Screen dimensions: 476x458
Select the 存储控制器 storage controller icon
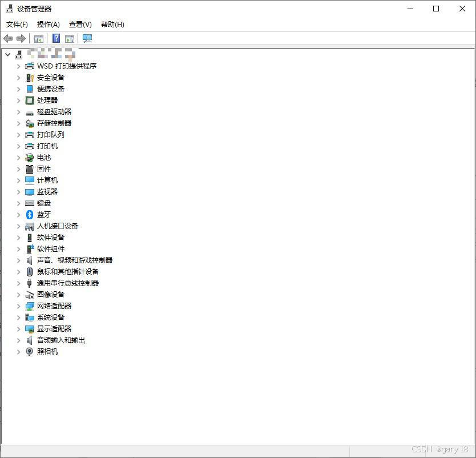pyautogui.click(x=30, y=123)
